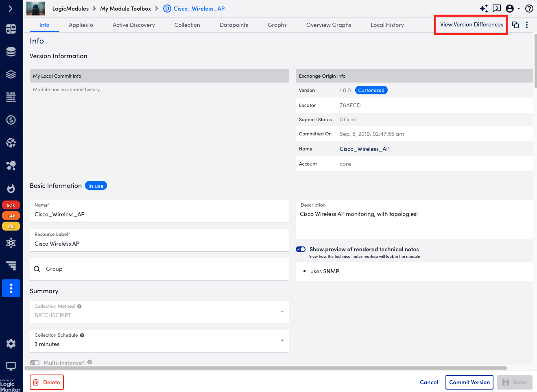This screenshot has width=537, height=392.
Task: Open the cost optimization dollar icon
Action: pyautogui.click(x=11, y=120)
